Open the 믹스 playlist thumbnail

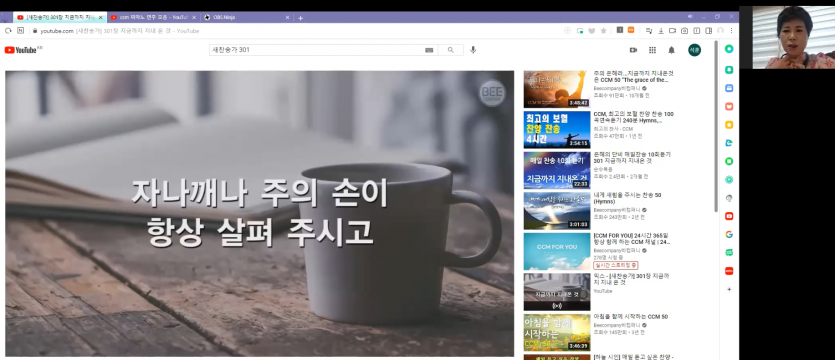(x=556, y=292)
